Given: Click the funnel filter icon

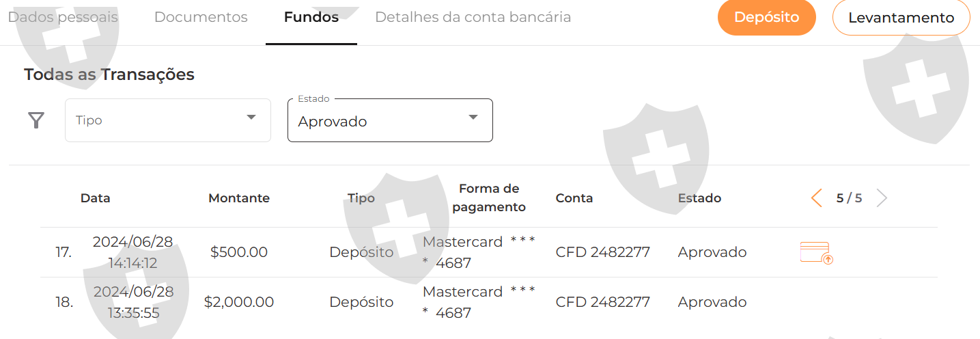Looking at the screenshot, I should point(36,121).
